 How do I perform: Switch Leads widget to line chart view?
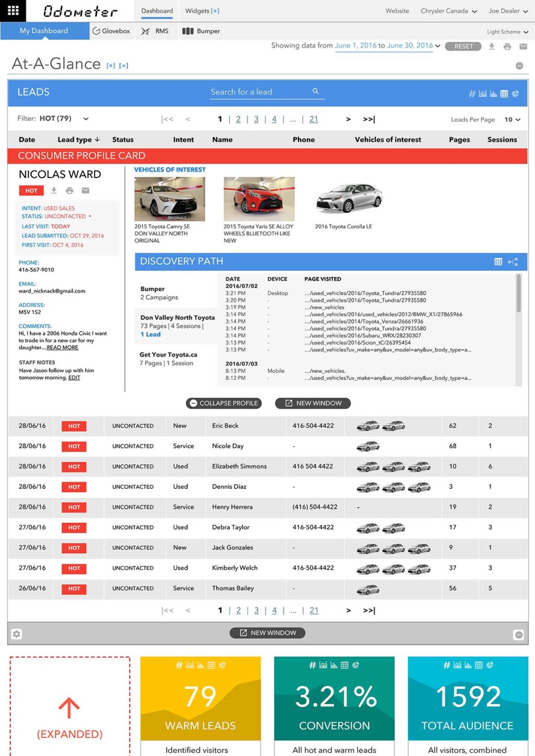pos(483,94)
